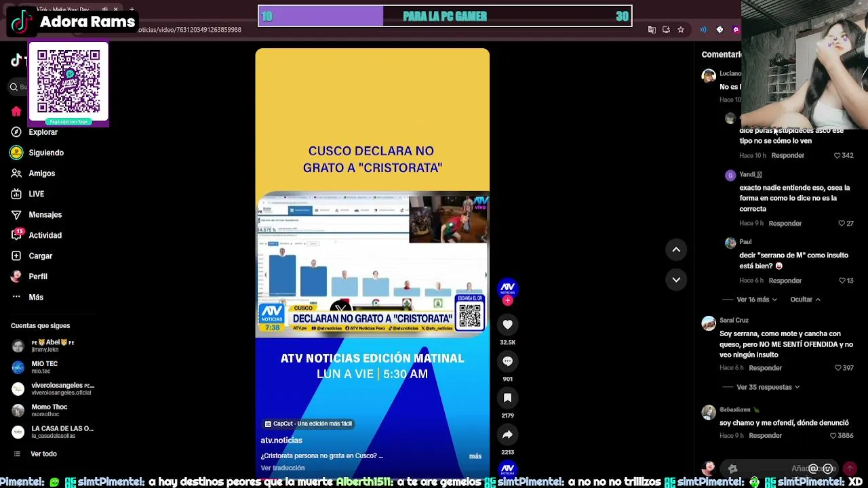Post comment with red arrow button
Viewport: 868px width, 488px height.
(x=849, y=468)
